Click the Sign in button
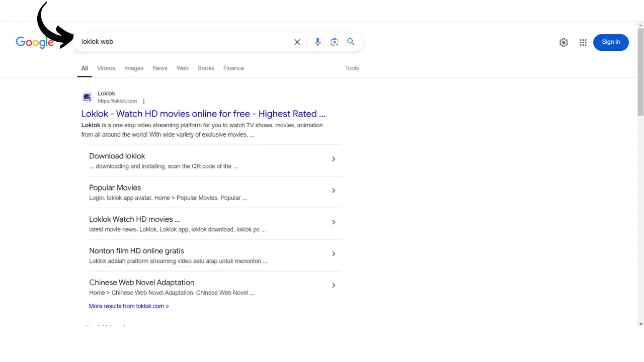The height and width of the screenshot is (362, 644). (x=611, y=42)
